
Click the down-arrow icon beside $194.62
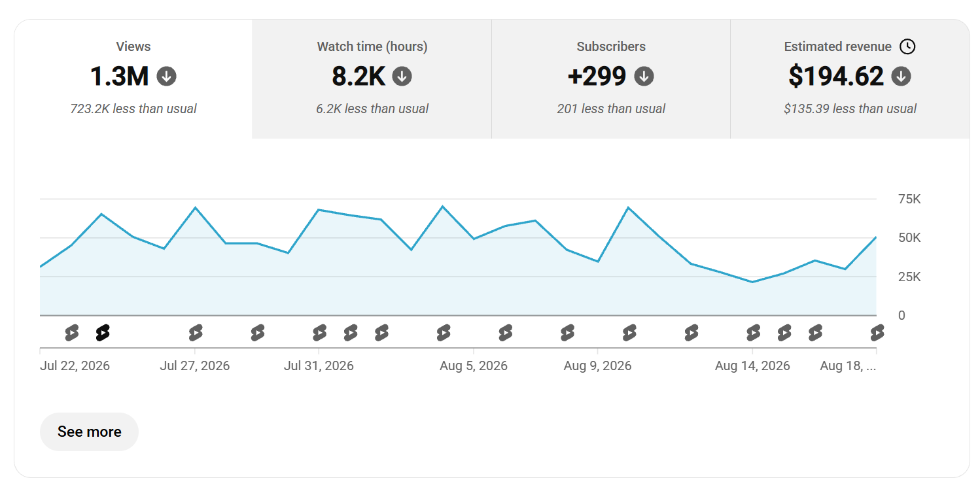(x=901, y=76)
